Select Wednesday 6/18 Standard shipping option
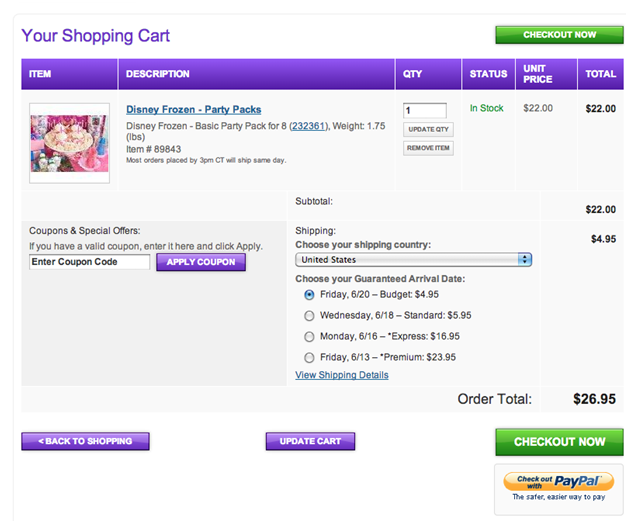The height and width of the screenshot is (523, 628). tap(309, 316)
